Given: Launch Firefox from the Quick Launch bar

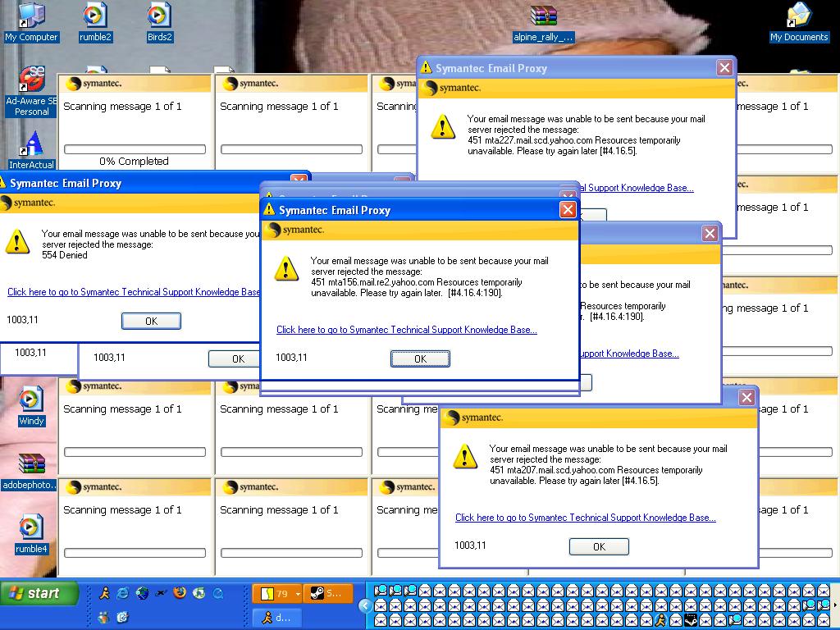Looking at the screenshot, I should coord(180,593).
